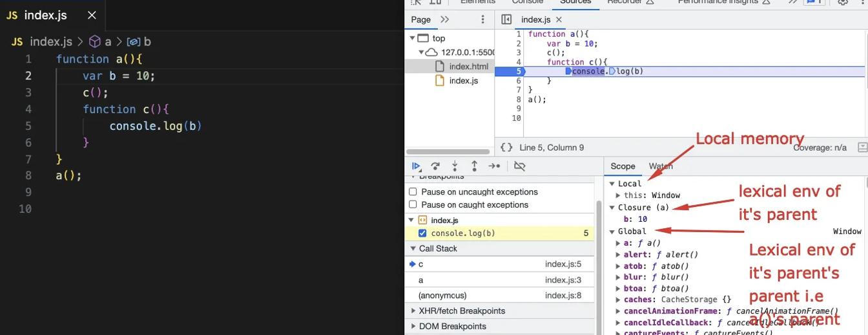This screenshot has width=868, height=335.
Task: Pretty print curly braces icon
Action: coord(507,147)
